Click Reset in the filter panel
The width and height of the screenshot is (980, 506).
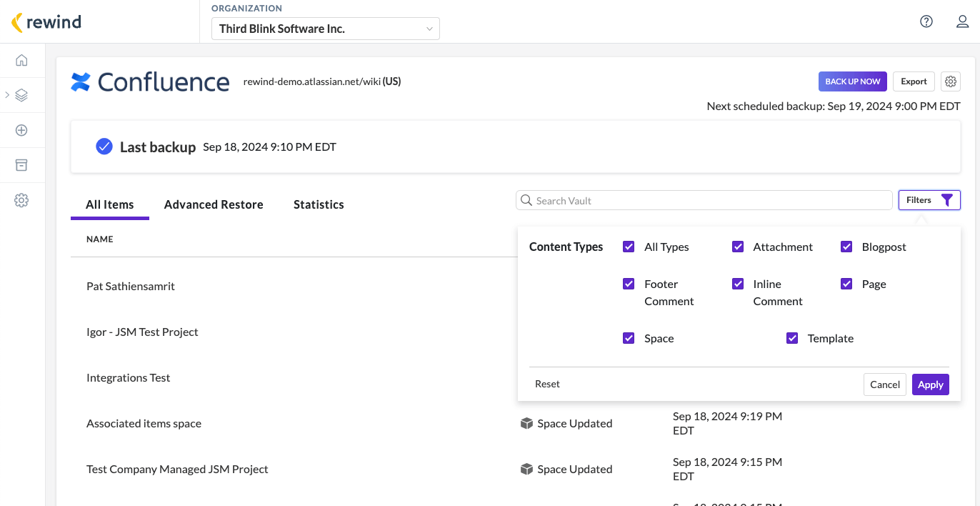547,384
